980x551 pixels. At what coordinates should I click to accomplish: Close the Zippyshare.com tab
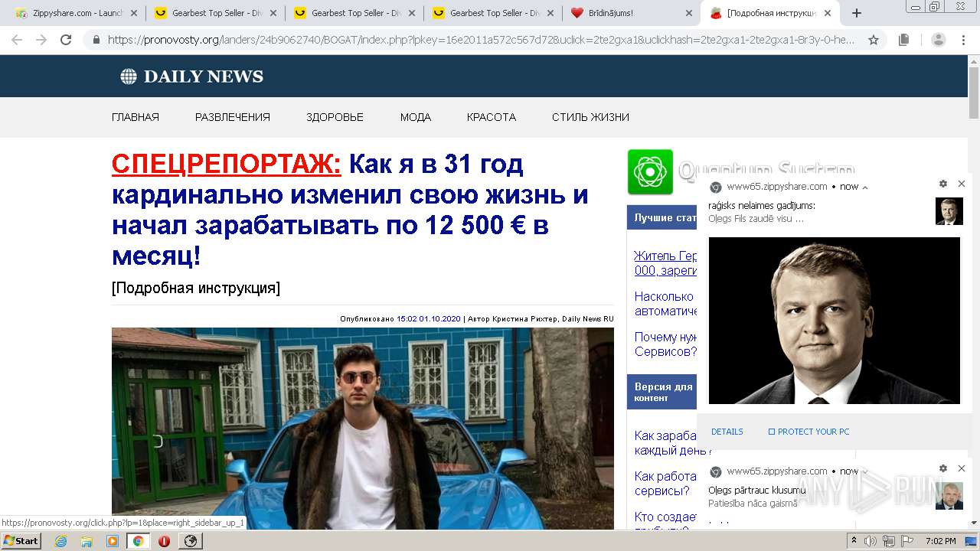pos(133,13)
